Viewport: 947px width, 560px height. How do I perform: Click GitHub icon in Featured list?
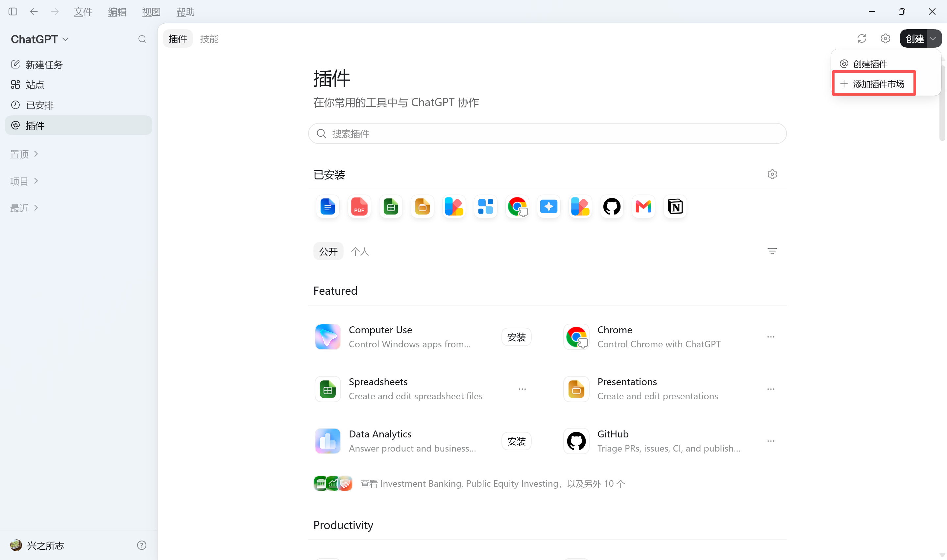coord(576,441)
